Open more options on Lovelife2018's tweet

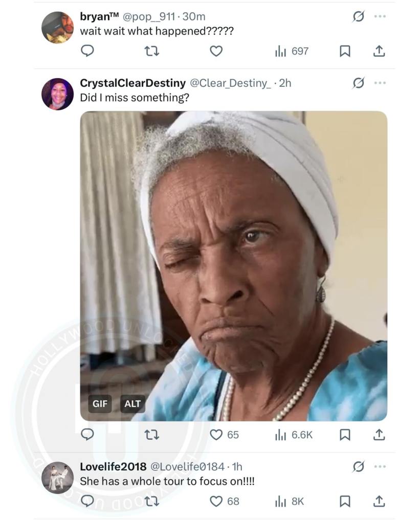tap(380, 466)
